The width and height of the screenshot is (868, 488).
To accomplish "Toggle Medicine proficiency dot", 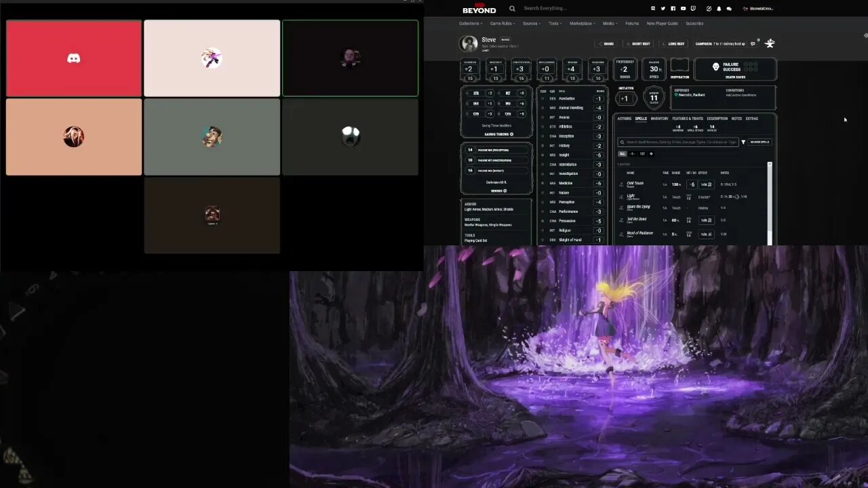I will (x=542, y=183).
